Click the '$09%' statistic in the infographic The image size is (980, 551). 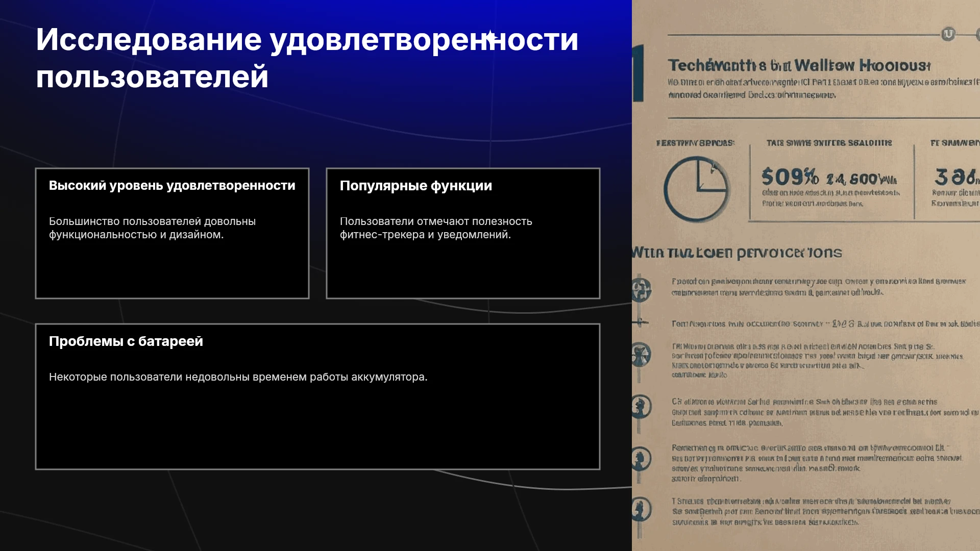[790, 178]
